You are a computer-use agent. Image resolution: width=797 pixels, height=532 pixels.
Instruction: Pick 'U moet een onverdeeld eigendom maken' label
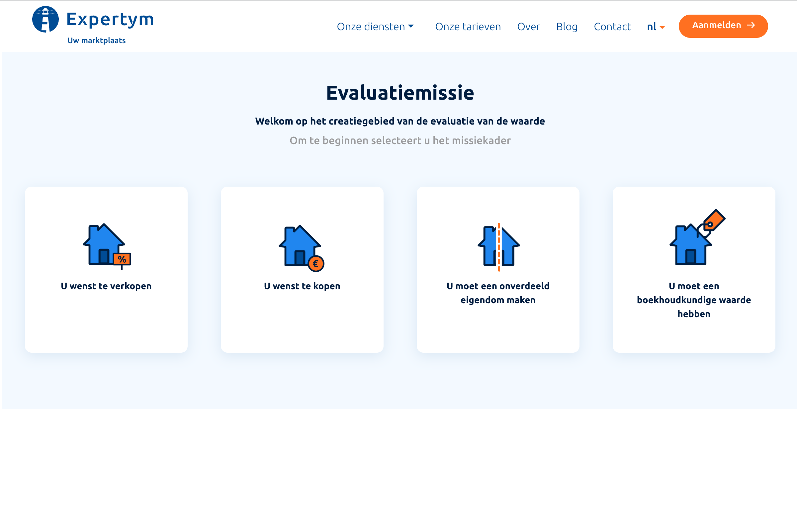click(498, 293)
